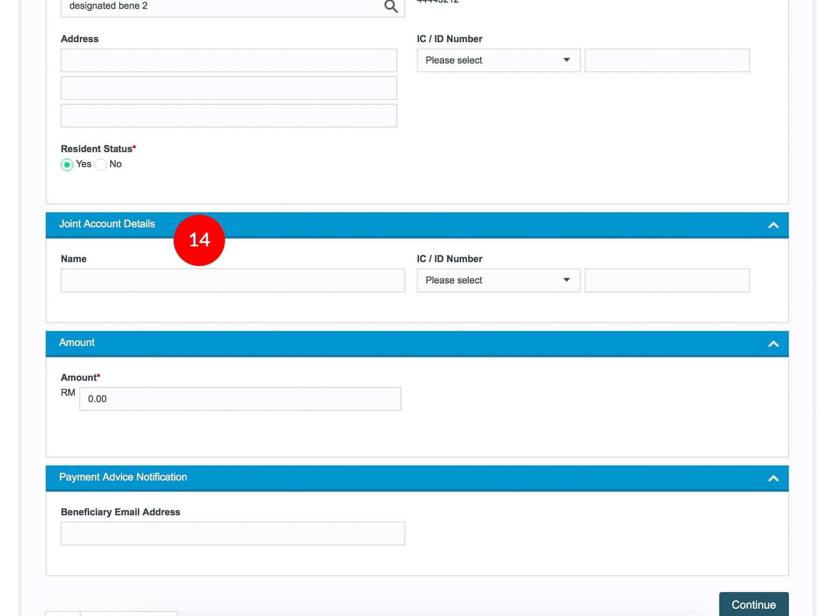Click the beneficiary IC / ID number text field
This screenshot has width=840, height=616.
point(667,60)
